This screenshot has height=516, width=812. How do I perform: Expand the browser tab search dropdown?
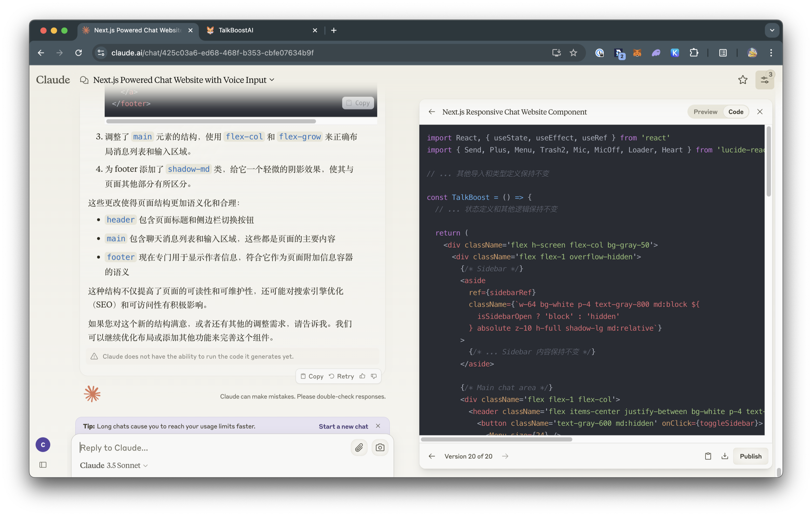click(x=772, y=30)
